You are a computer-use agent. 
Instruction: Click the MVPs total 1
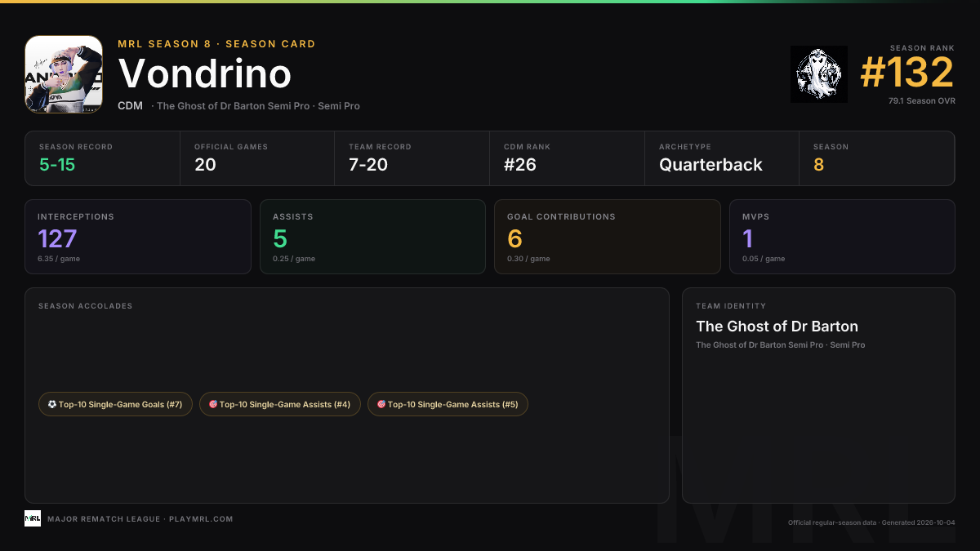click(x=747, y=238)
